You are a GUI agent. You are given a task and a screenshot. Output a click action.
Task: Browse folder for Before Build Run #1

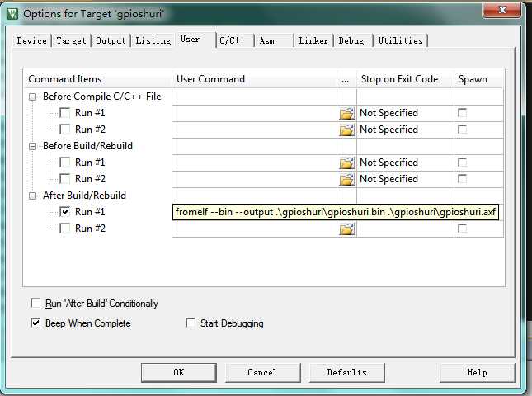(x=346, y=163)
